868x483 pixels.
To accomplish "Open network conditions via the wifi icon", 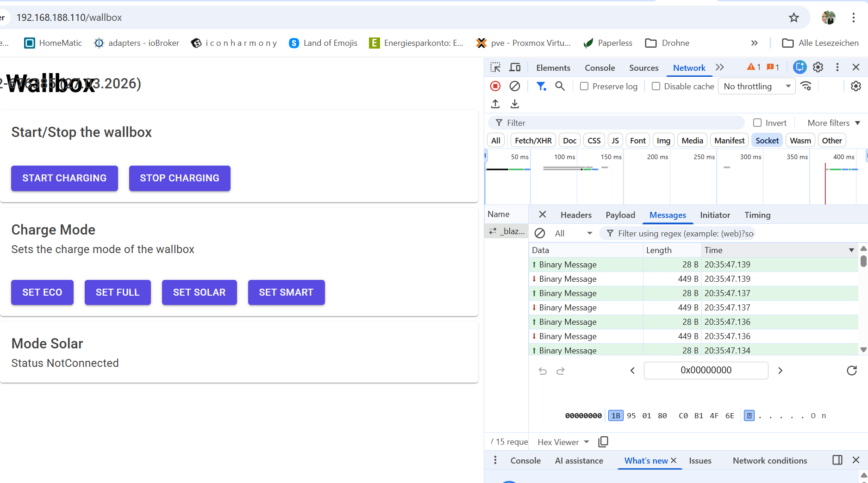I will tap(806, 86).
